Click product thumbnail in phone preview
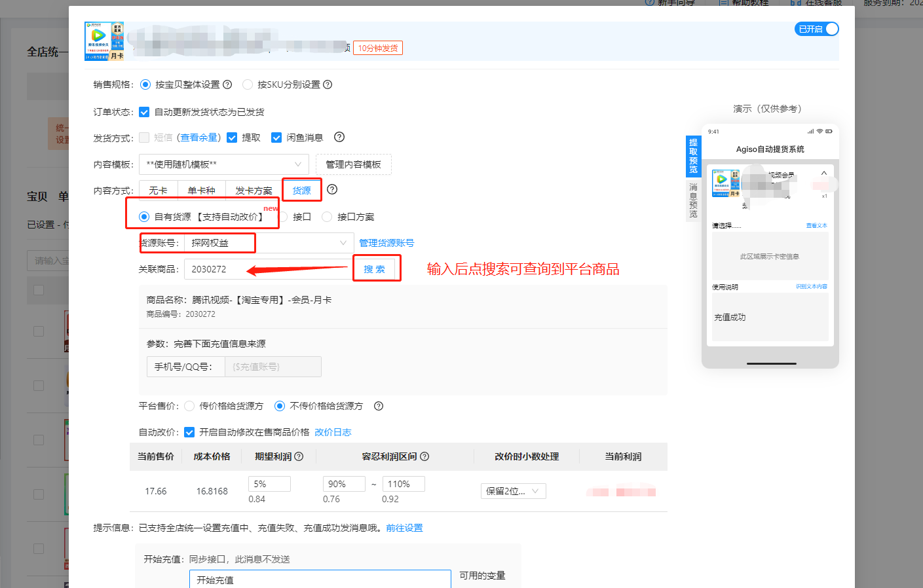 tap(726, 183)
